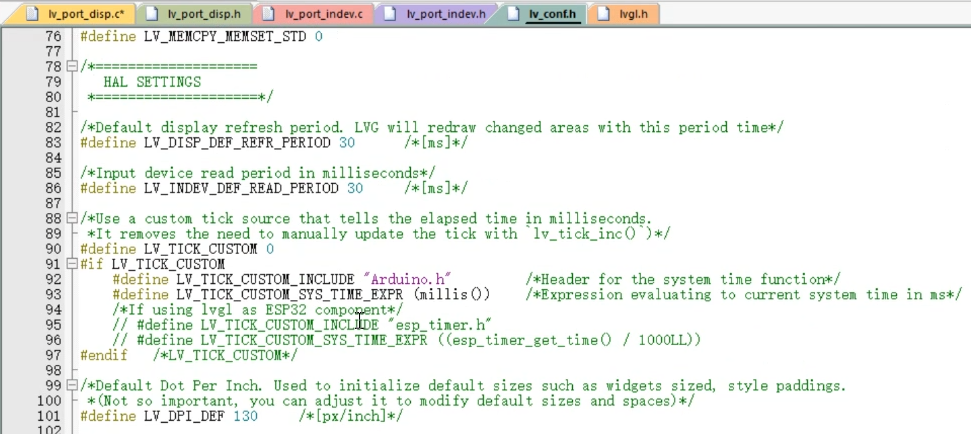Screen dimensions: 971x434
Task: Click the "If using lvgl as ESP32 component" comment
Action: click(258, 310)
